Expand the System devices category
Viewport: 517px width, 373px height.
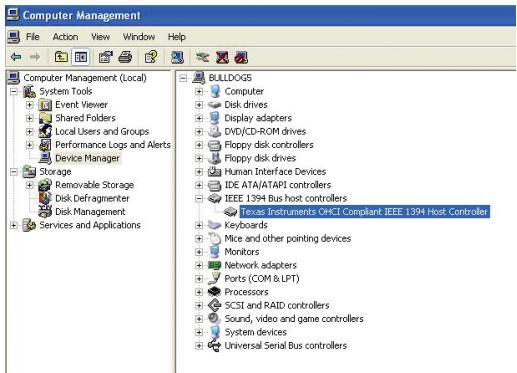point(199,332)
